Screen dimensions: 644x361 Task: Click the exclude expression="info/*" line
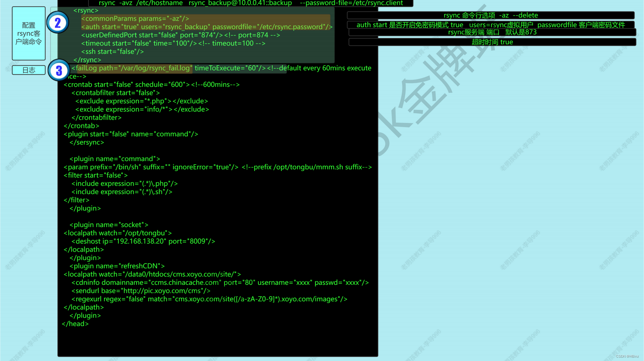coord(142,109)
